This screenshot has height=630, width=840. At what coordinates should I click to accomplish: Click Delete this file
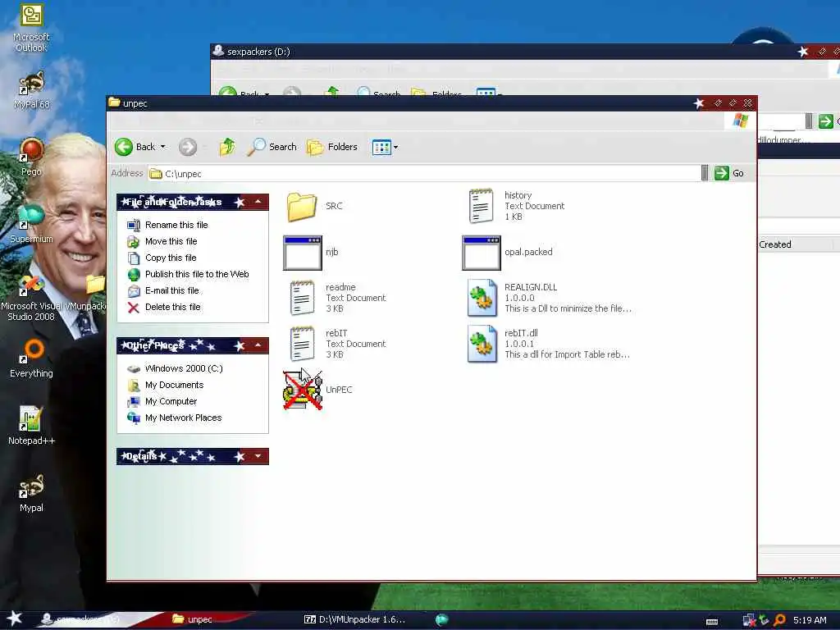pyautogui.click(x=172, y=307)
